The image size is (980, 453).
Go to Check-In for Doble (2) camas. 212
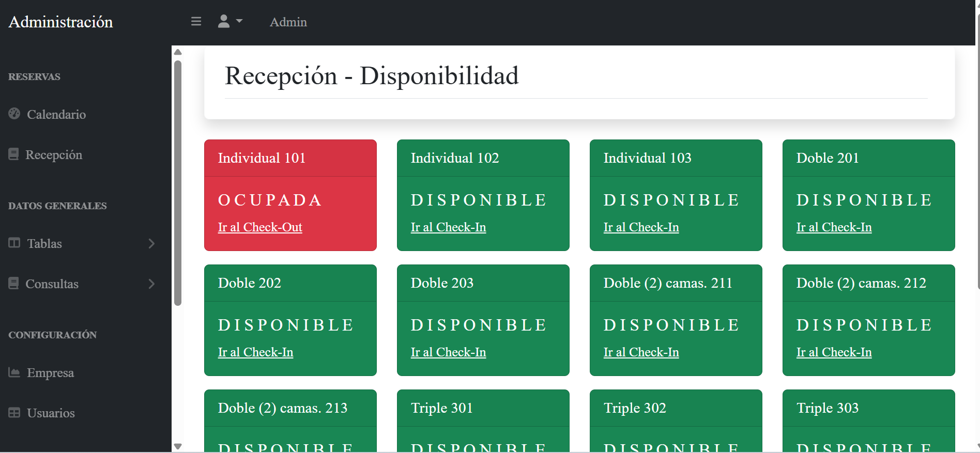pyautogui.click(x=834, y=352)
